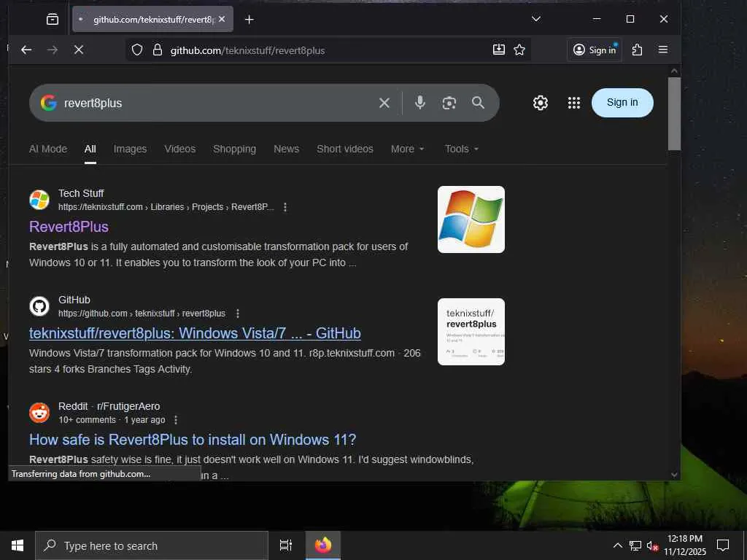Screen dimensions: 747x560
Task: Switch to Images tab
Action: tap(130, 149)
